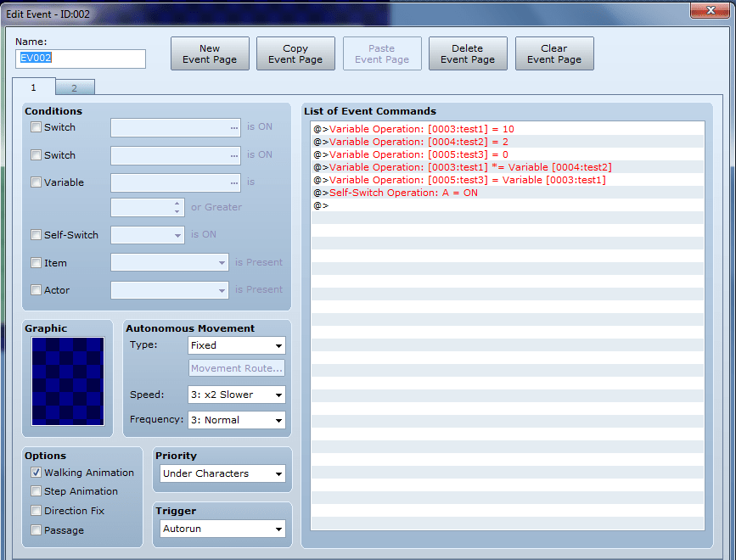Screen dimensions: 736x560
Task: Check the Step Animation option
Action: [37, 491]
